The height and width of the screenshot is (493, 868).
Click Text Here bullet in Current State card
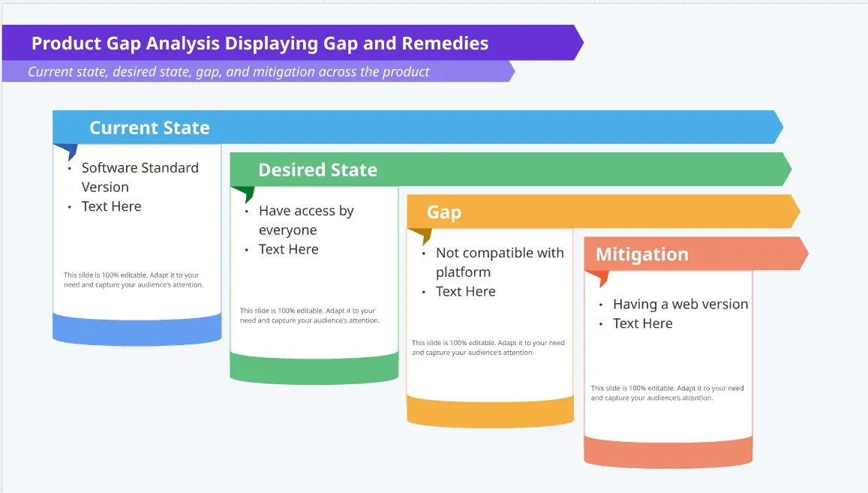pyautogui.click(x=111, y=206)
